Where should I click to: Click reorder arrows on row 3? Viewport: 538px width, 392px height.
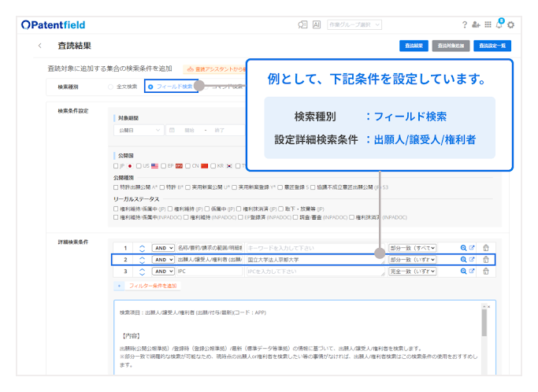(x=142, y=271)
